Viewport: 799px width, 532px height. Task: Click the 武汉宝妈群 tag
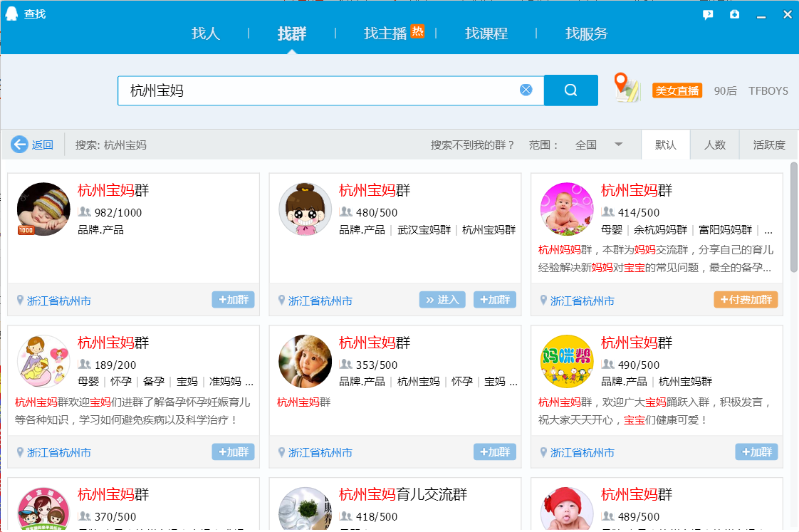click(x=424, y=230)
